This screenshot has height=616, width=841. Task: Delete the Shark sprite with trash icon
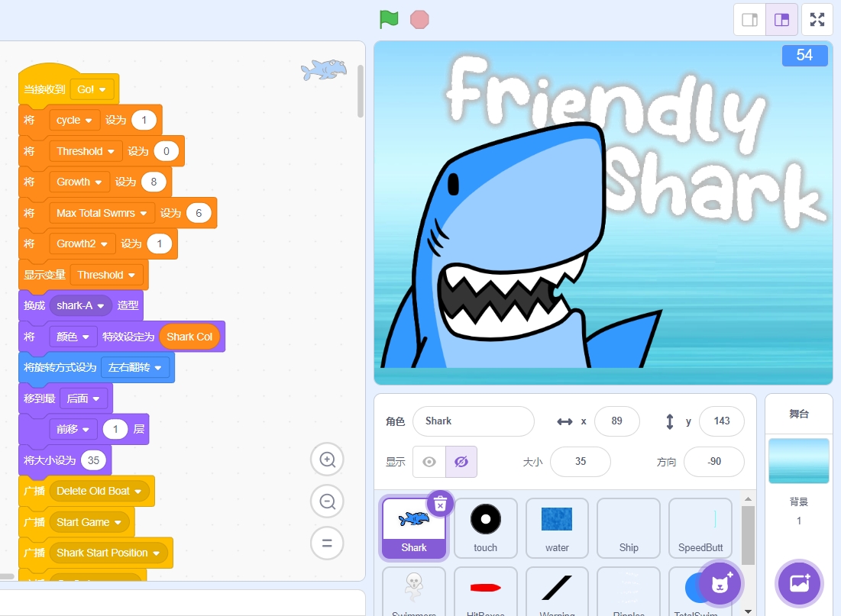point(440,504)
